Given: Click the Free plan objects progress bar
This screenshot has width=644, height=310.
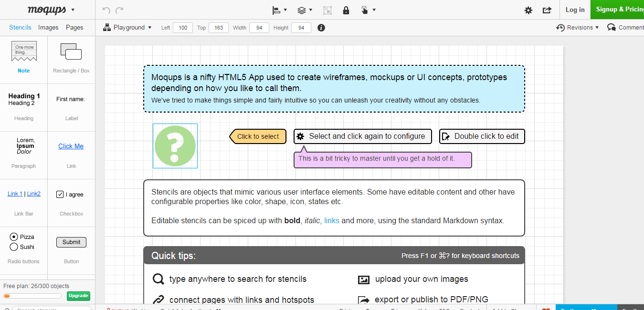Looking at the screenshot, I should click(32, 296).
